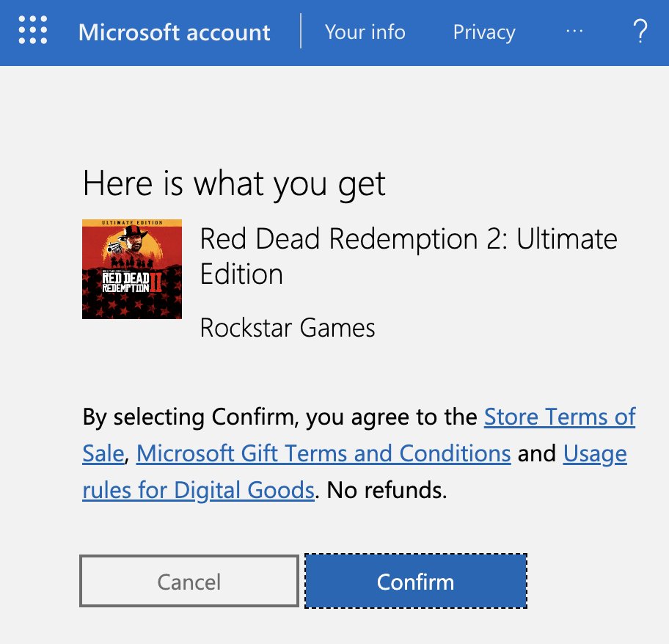
Task: Select Your info in the header
Action: tap(365, 32)
